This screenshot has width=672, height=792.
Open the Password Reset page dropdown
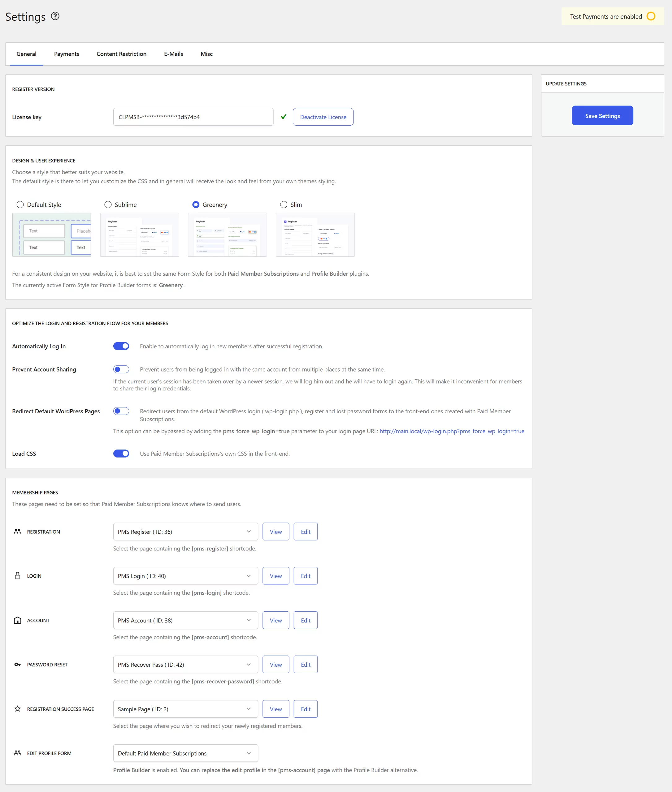185,664
